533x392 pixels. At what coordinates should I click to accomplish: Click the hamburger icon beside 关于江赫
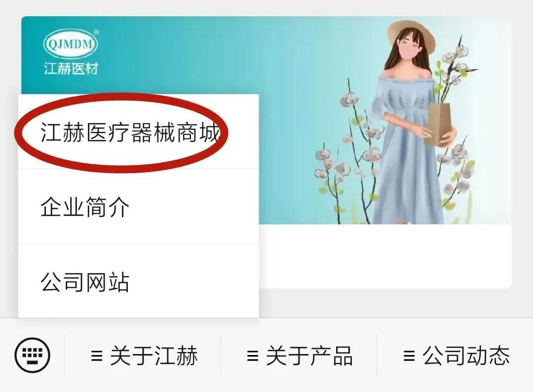pos(97,356)
